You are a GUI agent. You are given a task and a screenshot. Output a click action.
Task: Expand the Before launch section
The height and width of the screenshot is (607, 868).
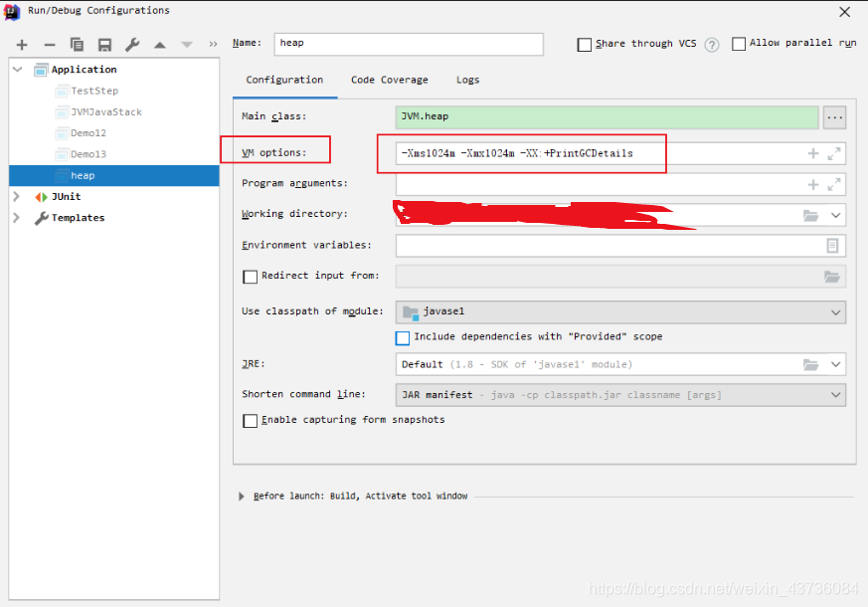tap(242, 497)
